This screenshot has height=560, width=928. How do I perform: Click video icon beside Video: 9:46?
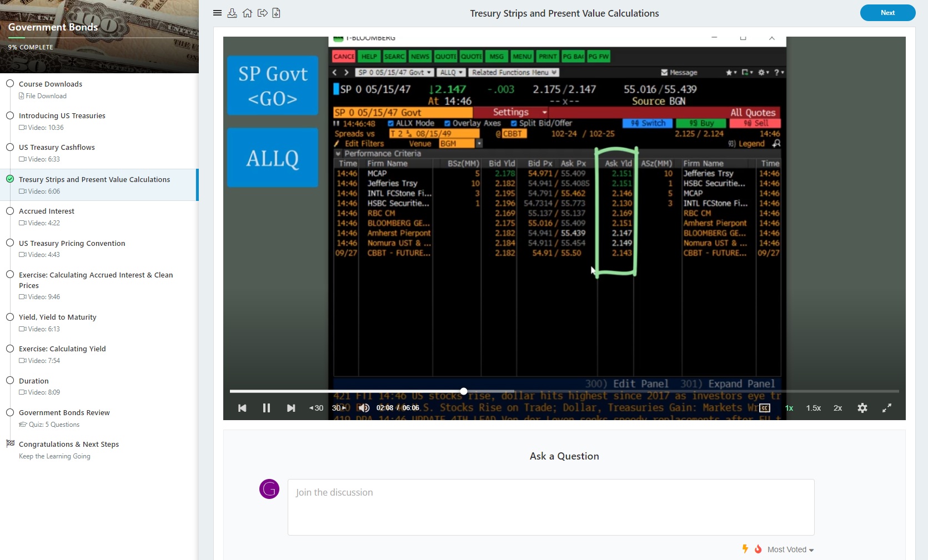click(23, 297)
